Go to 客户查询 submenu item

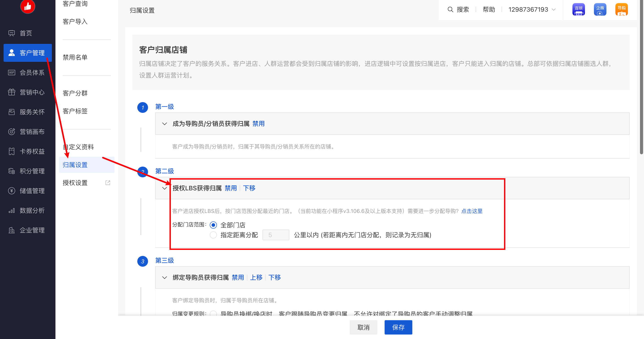[x=75, y=4]
